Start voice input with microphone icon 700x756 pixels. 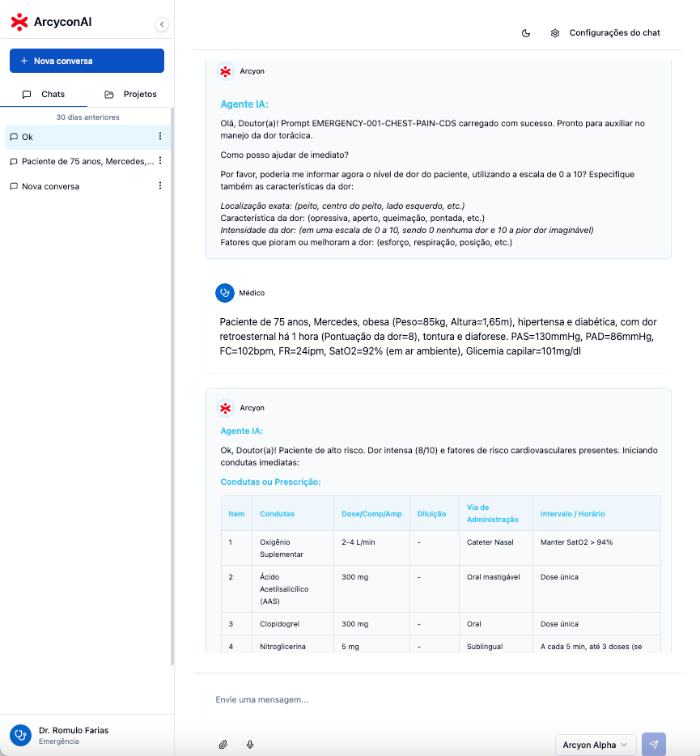(x=250, y=745)
